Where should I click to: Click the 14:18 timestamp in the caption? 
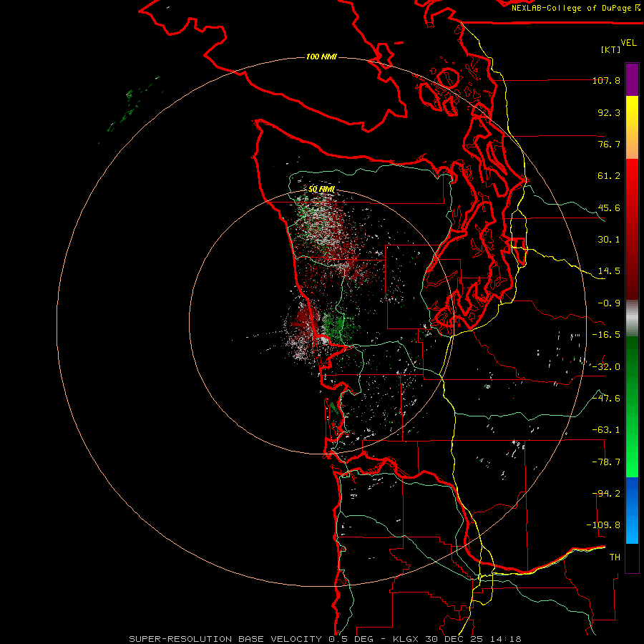tap(506, 639)
